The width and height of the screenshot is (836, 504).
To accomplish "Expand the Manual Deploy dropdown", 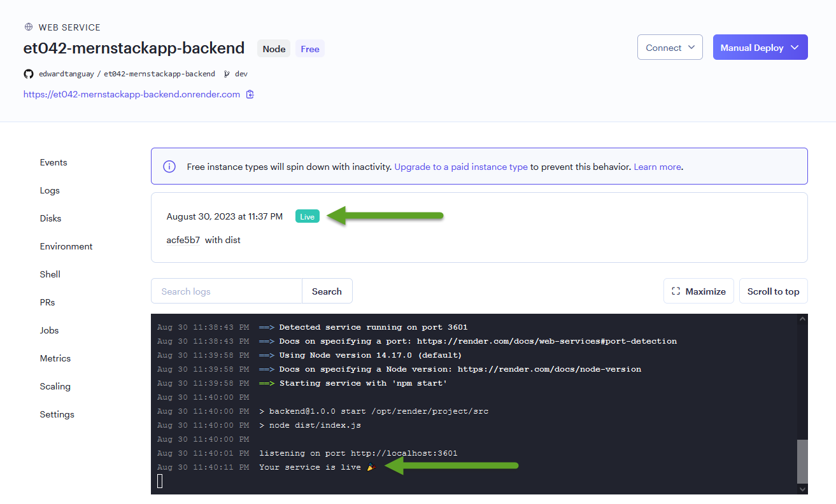I will 760,47.
